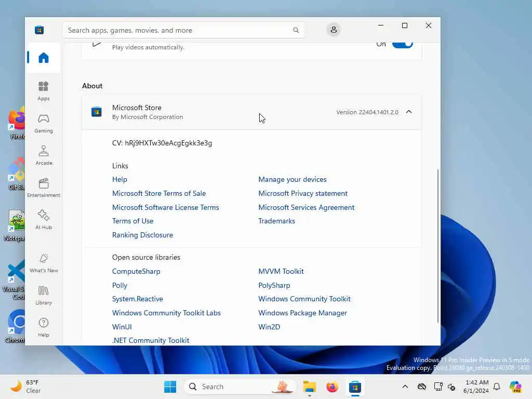Open the Terms of Use link
The width and height of the screenshot is (532, 399).
click(132, 221)
